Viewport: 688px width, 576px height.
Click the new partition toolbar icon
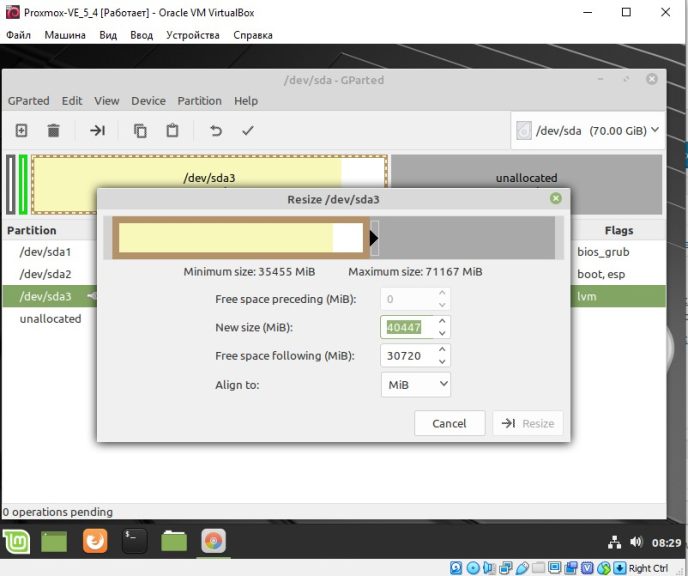point(21,130)
